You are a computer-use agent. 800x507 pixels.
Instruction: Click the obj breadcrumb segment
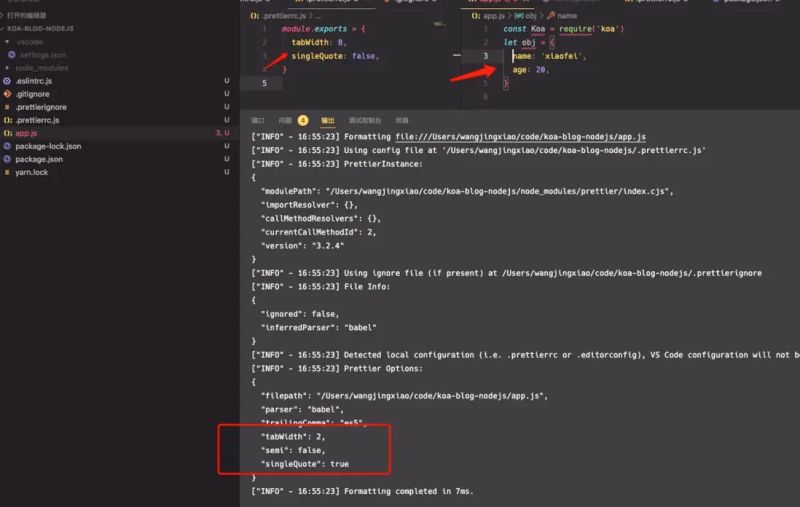pos(531,16)
